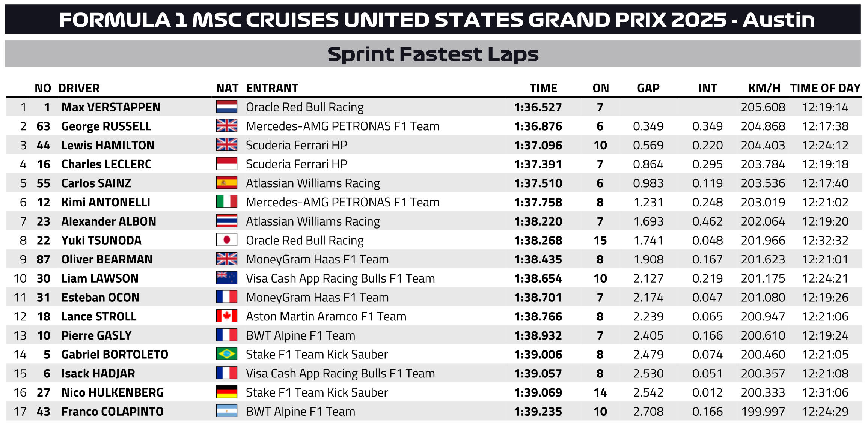Image resolution: width=868 pixels, height=427 pixels.
Task: Click the TIME OF DAY column header
Action: (825, 88)
